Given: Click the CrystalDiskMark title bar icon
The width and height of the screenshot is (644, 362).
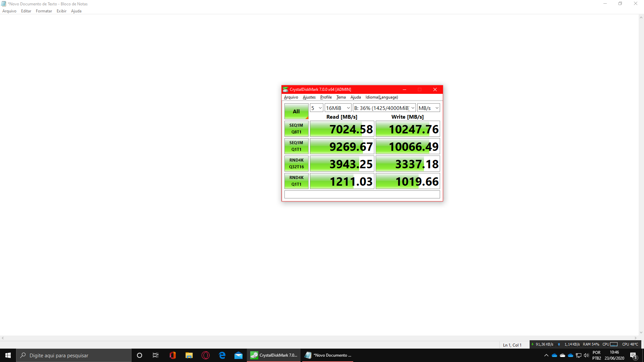Looking at the screenshot, I should coord(285,89).
